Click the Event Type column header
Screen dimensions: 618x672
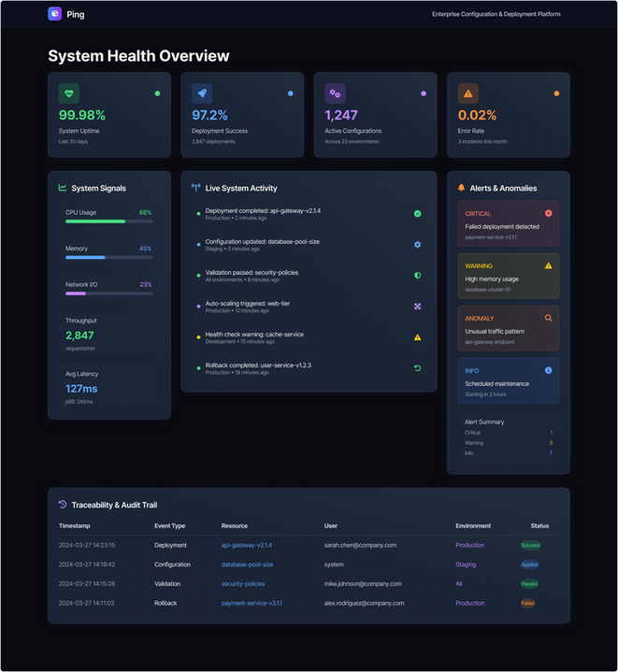click(x=170, y=526)
